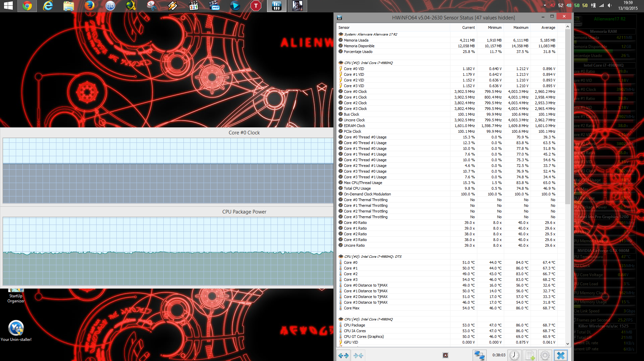Click the sensor list vertical scrollbar thumb
The width and height of the screenshot is (644, 361).
click(x=568, y=117)
